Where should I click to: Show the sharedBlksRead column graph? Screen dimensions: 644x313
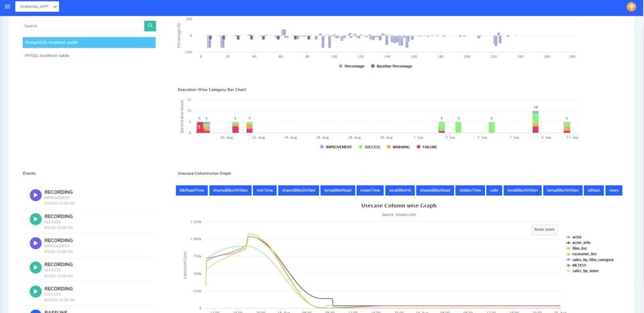pos(435,191)
